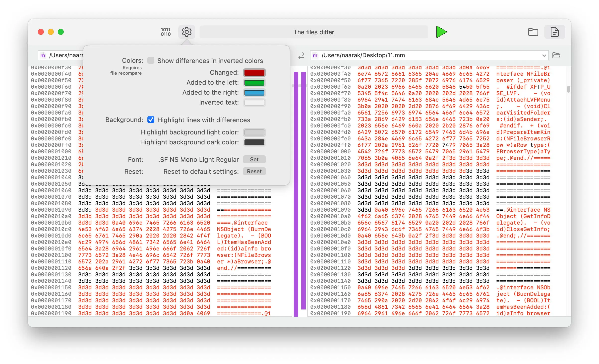Click the right file path field 11.mm
The height and width of the screenshot is (364, 599).
click(429, 55)
